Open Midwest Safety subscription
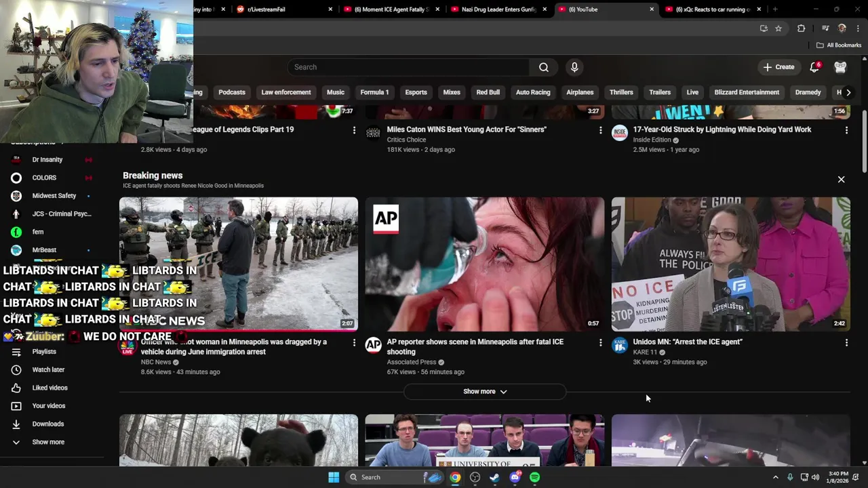868x488 pixels. [x=53, y=196]
